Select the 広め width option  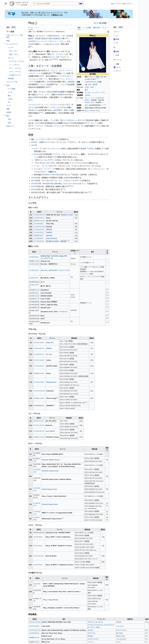tap(114, 55)
